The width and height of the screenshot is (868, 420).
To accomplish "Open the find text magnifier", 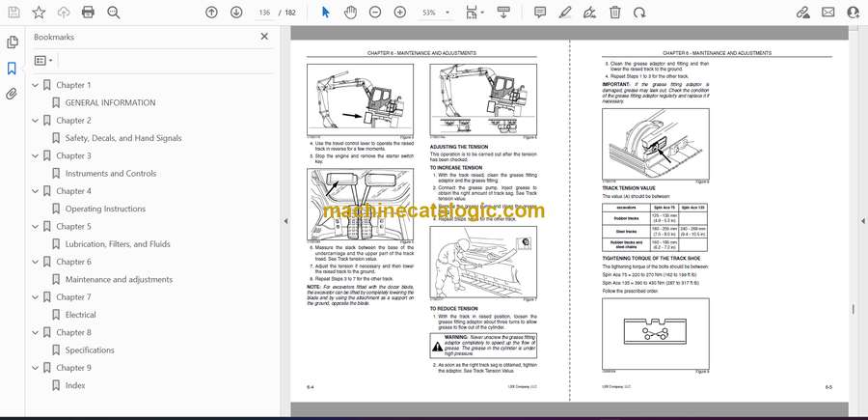I will (114, 13).
